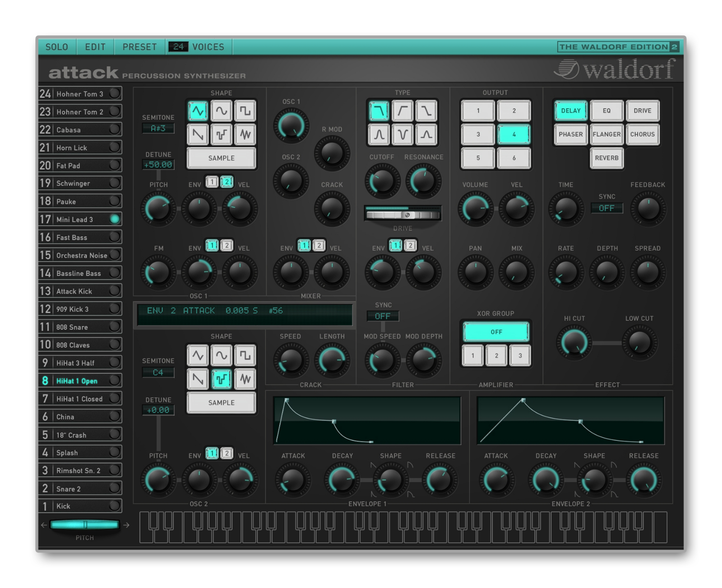Click the Waldorf logo
Viewport: 722px width, 588px height.
pyautogui.click(x=615, y=70)
